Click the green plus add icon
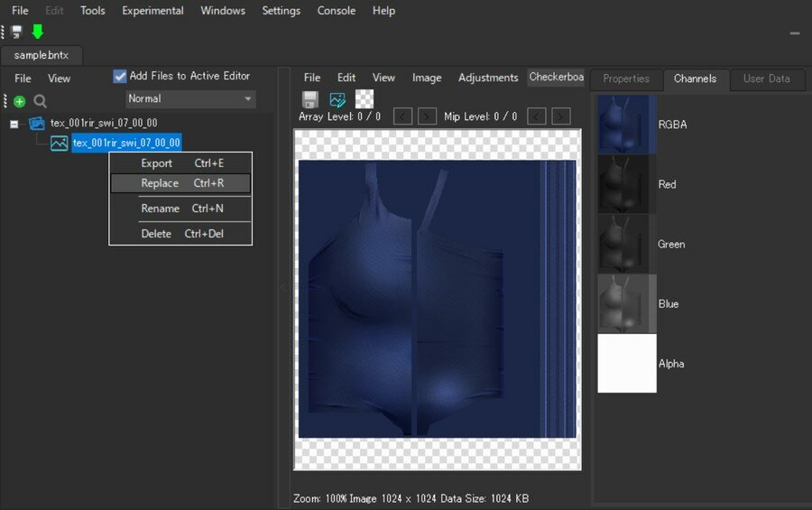Viewport: 812px width, 510px height. tap(20, 102)
